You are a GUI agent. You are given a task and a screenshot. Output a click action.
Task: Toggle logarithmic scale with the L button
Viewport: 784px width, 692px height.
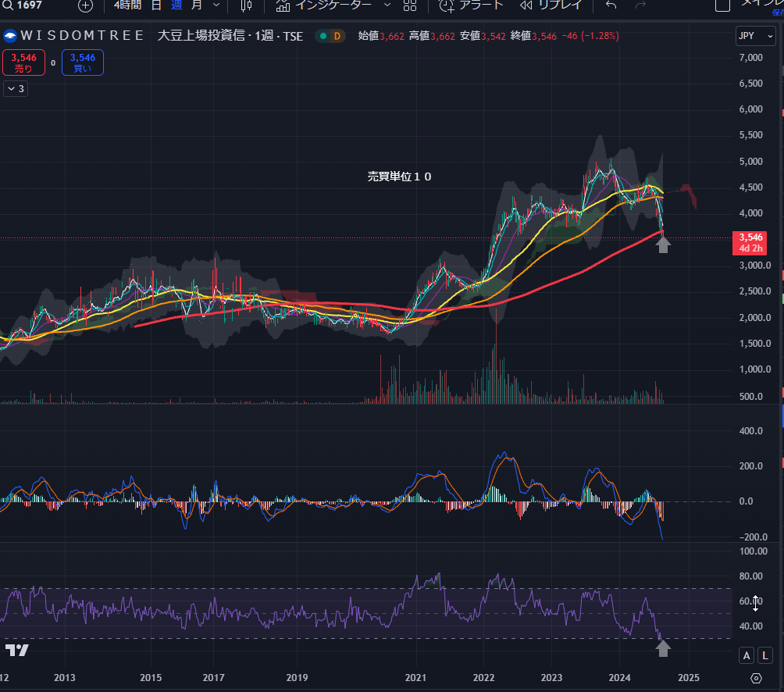point(765,655)
